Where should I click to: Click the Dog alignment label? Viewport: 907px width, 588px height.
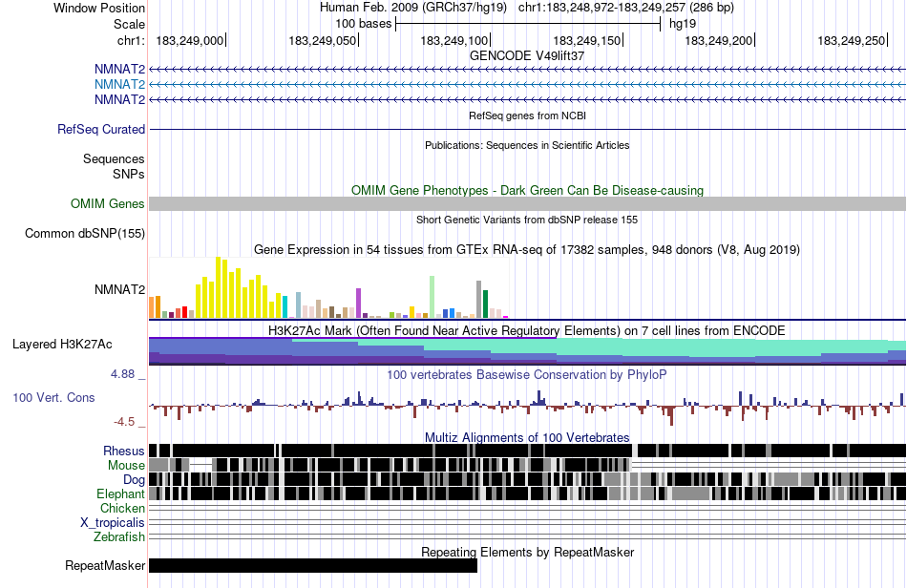click(134, 479)
